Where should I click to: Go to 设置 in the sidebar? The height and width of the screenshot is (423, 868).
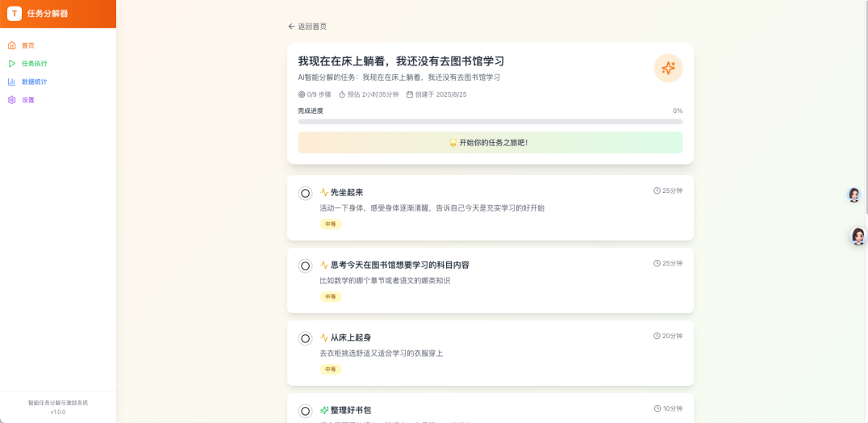click(x=28, y=100)
